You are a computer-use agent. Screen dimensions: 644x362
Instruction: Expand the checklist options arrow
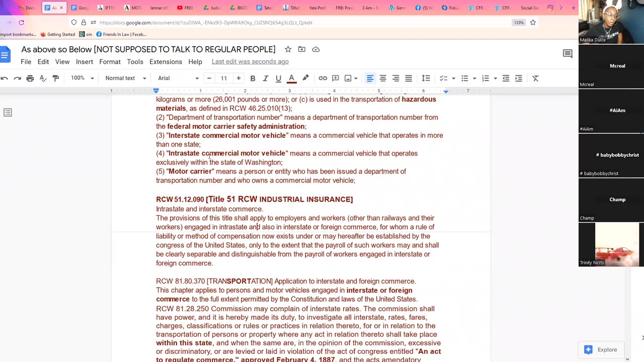click(453, 78)
